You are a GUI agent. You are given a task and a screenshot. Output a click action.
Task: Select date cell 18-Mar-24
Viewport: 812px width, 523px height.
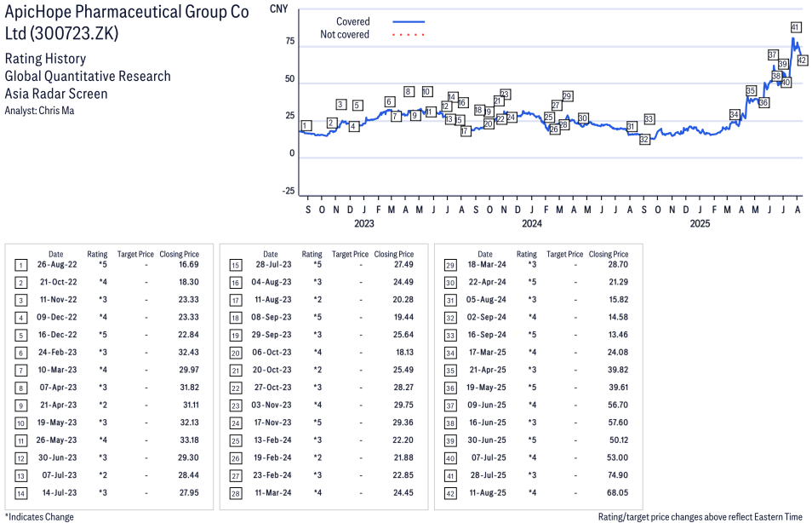point(487,264)
